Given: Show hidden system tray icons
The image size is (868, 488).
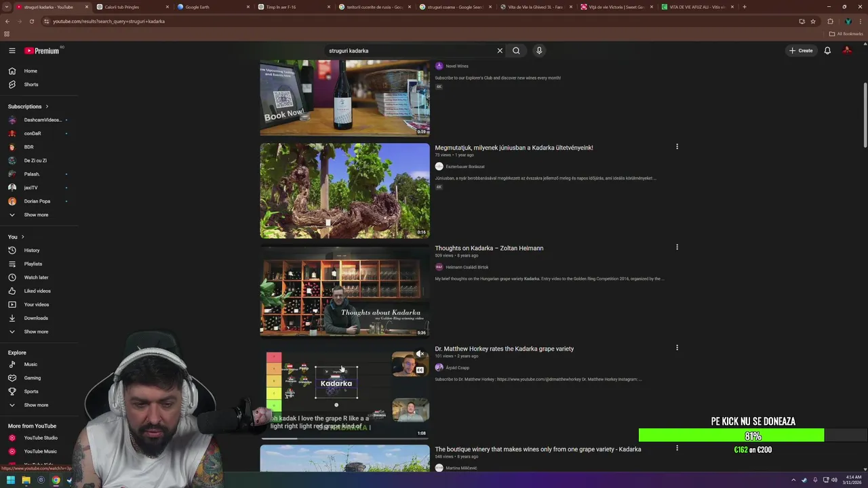Looking at the screenshot, I should pos(793,480).
